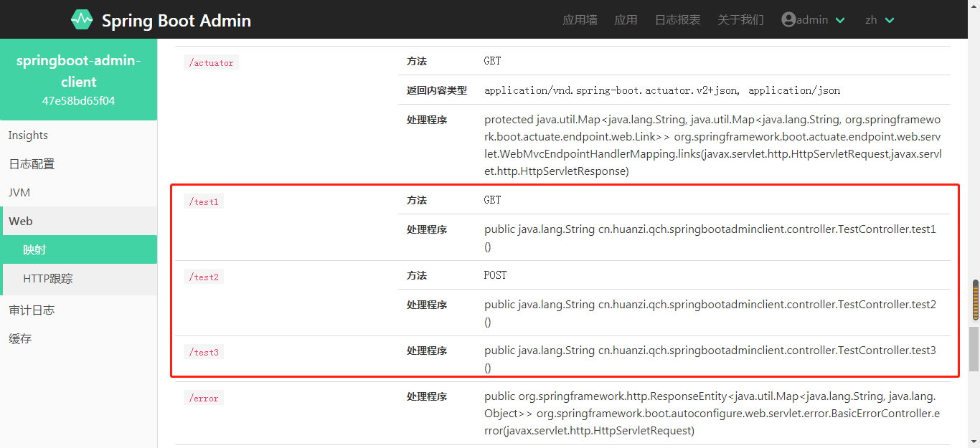Click the admin user avatar icon
Screen dimensions: 980x448
pyautogui.click(x=788, y=19)
